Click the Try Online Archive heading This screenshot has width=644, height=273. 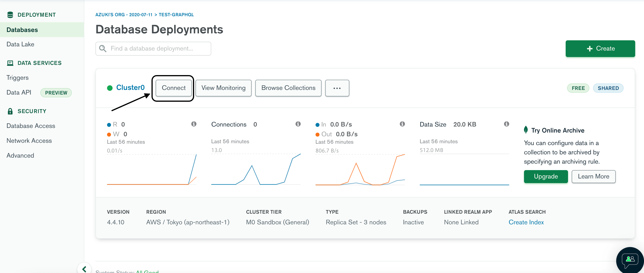558,130
